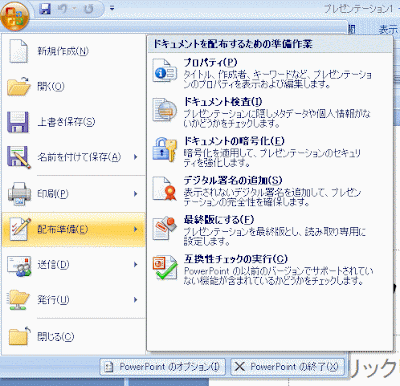
Task: Click the folder icon for 閉じる(C)
Action: pyautogui.click(x=19, y=336)
